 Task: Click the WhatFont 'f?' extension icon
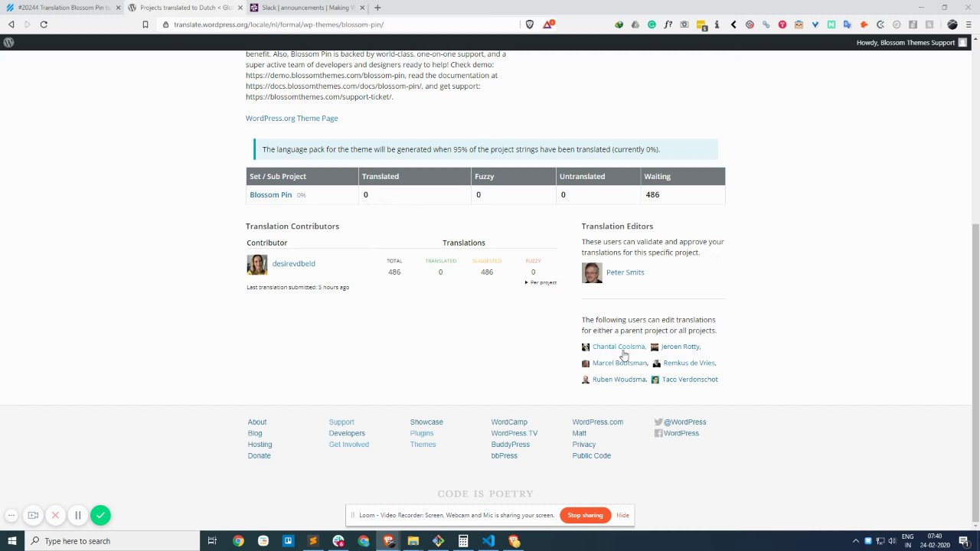pyautogui.click(x=668, y=24)
